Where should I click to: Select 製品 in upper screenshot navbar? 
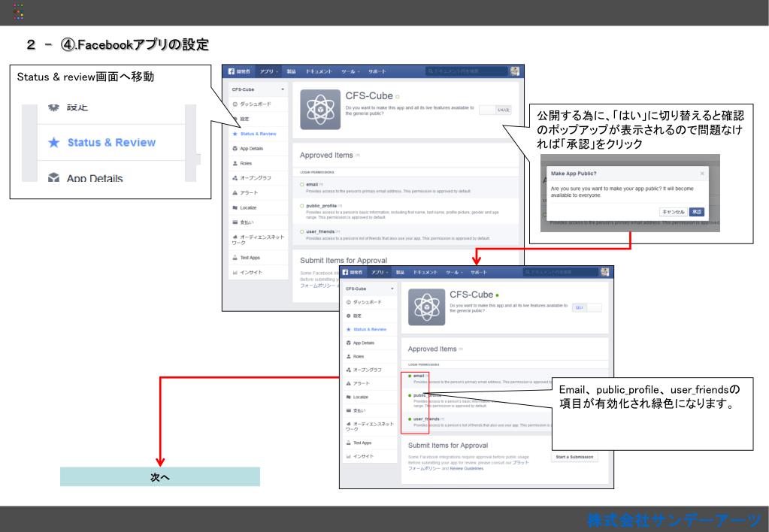click(292, 71)
